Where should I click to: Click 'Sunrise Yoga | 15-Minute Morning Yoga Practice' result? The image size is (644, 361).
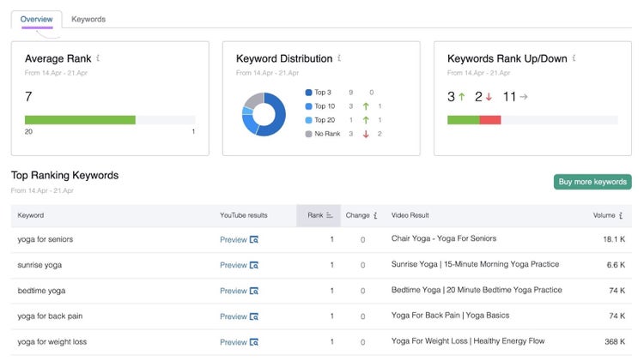[x=475, y=264]
